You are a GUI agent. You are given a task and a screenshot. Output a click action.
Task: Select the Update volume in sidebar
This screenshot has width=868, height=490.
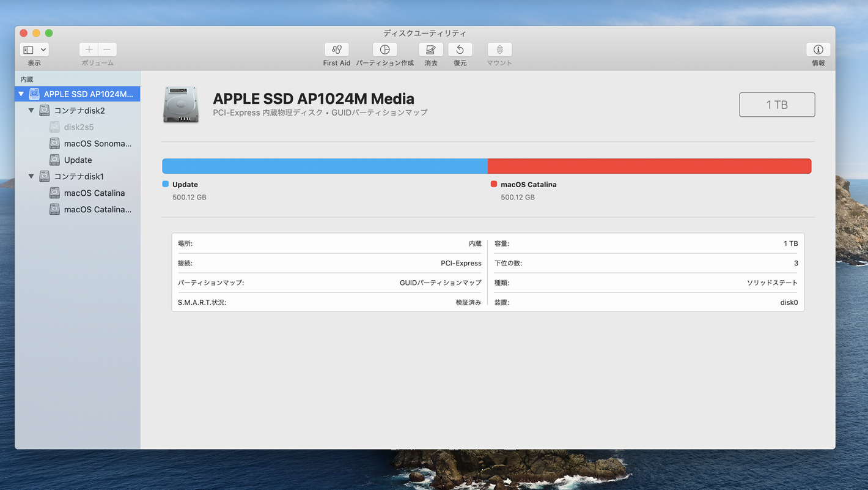(78, 160)
